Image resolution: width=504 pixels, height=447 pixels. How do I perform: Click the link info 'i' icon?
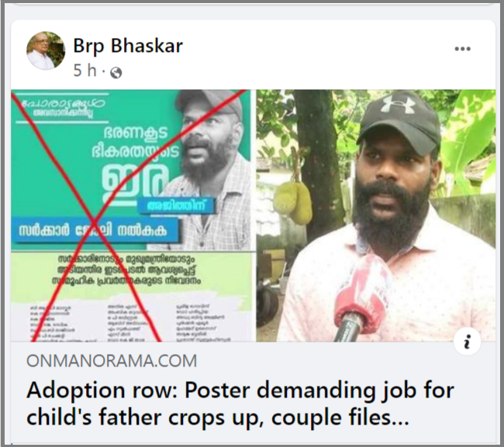click(467, 342)
